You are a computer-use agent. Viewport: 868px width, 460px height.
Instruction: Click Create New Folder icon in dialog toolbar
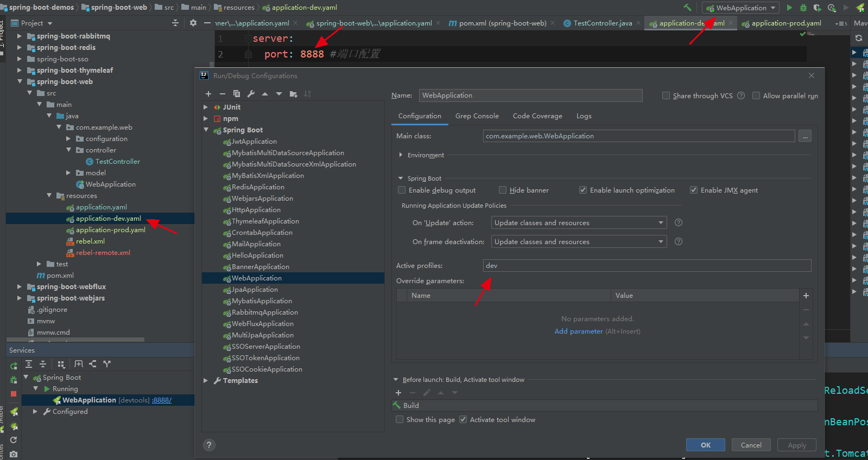293,94
